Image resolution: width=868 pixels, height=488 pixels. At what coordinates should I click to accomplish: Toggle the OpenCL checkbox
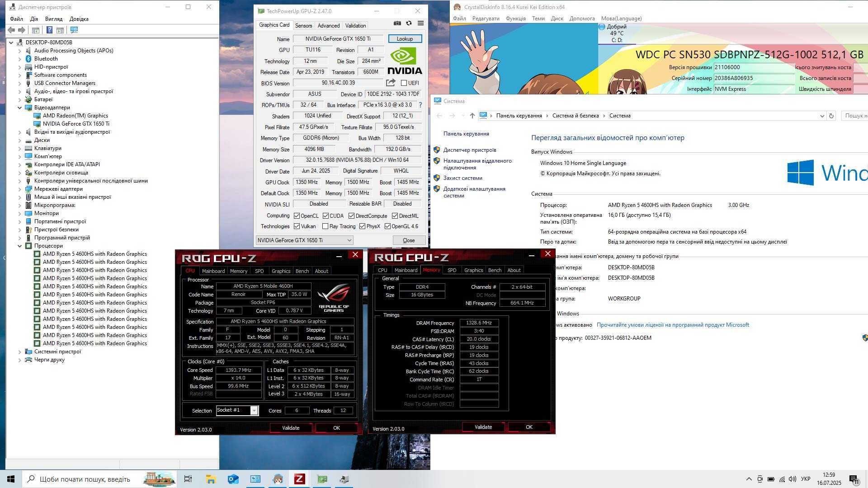pos(297,216)
